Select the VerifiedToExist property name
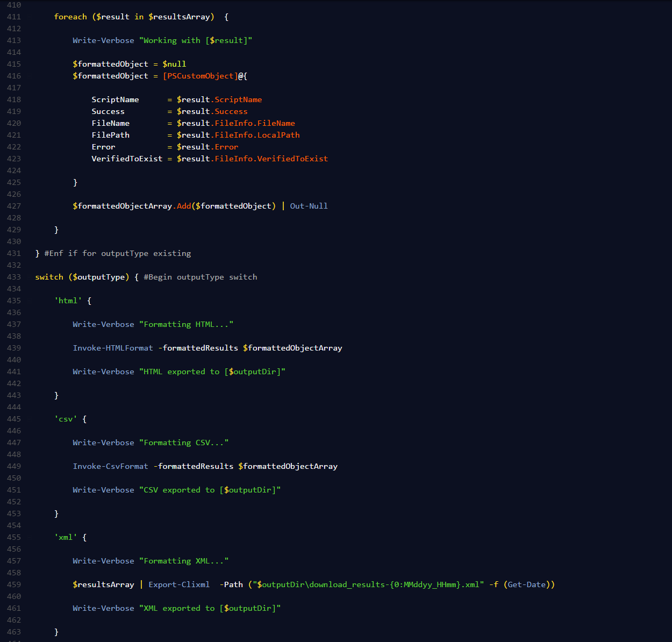This screenshot has height=642, width=672. point(127,159)
